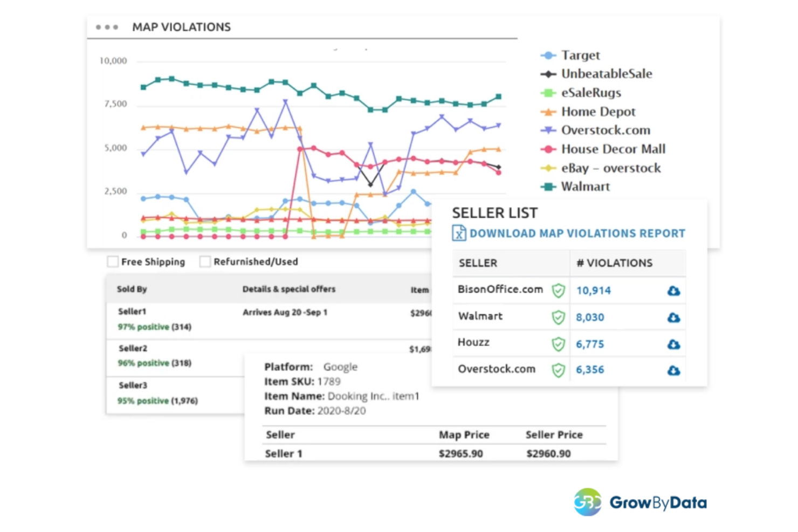The height and width of the screenshot is (532, 798).
Task: Tick the Refurnished/Used checkbox
Action: click(x=205, y=261)
